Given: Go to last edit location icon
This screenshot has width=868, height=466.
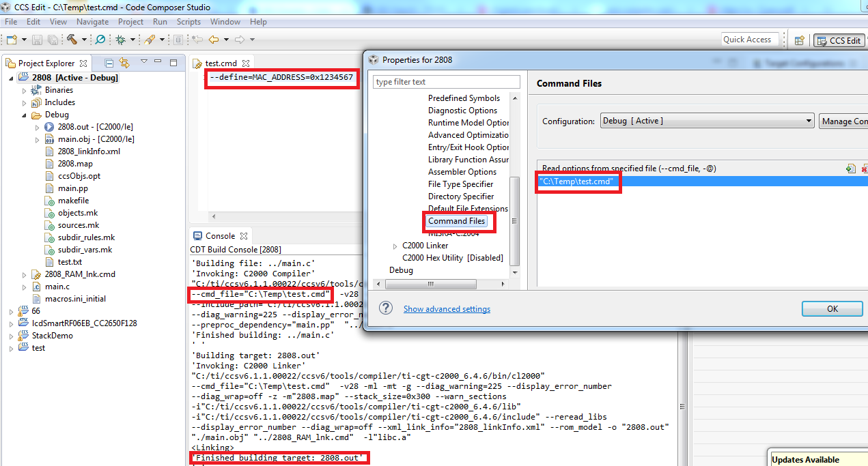Looking at the screenshot, I should [x=197, y=40].
